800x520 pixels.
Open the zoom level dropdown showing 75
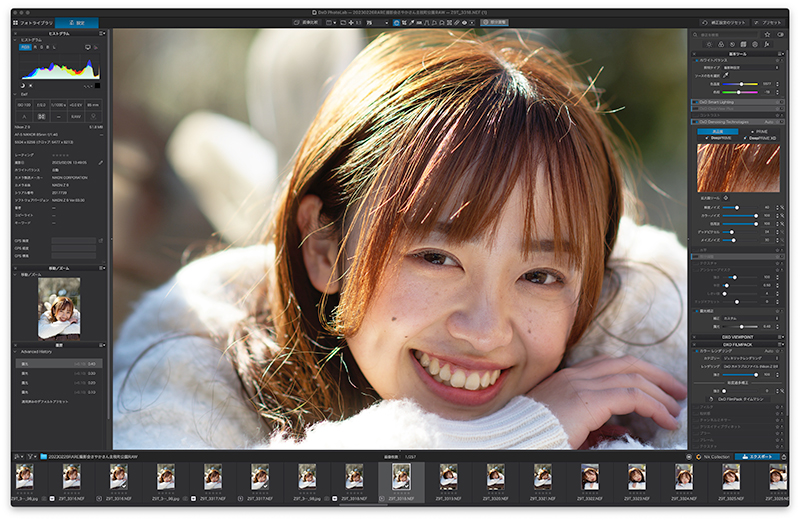pyautogui.click(x=378, y=22)
